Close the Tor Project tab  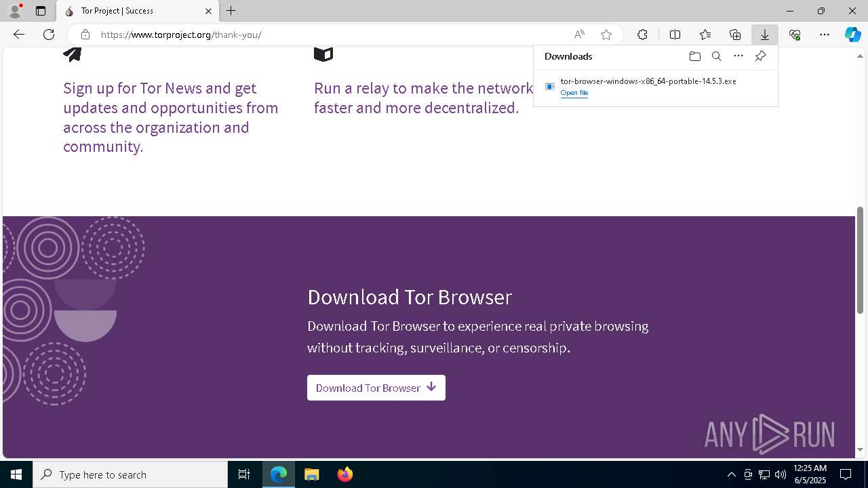click(209, 11)
